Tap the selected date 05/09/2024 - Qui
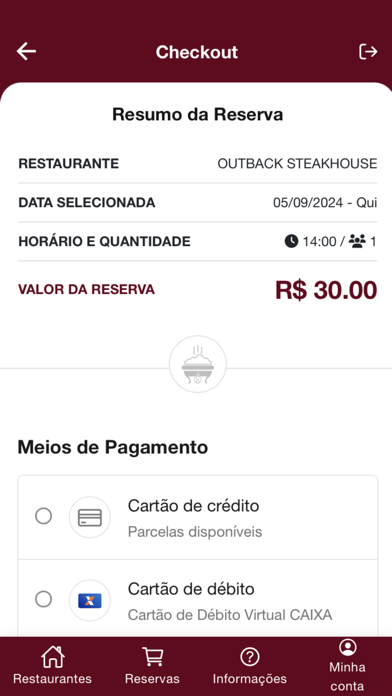 tap(325, 203)
